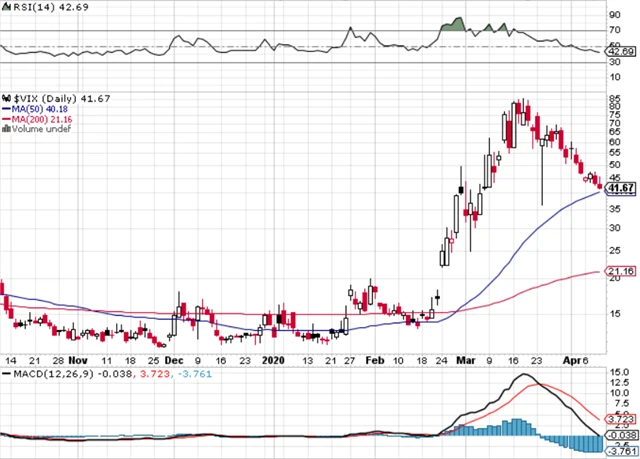Click the 2020 label on the date axis

click(273, 358)
